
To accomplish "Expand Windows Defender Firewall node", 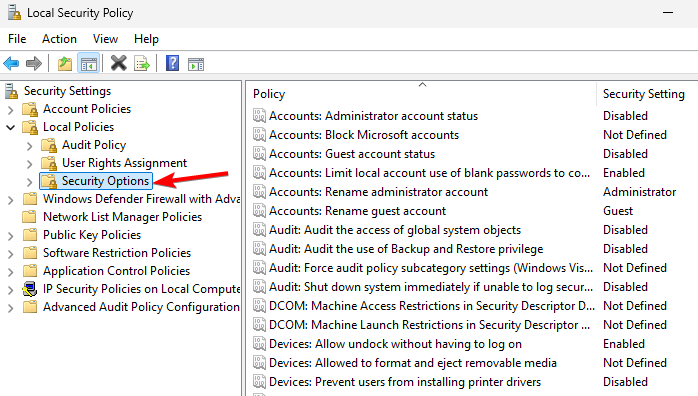I will [11, 200].
